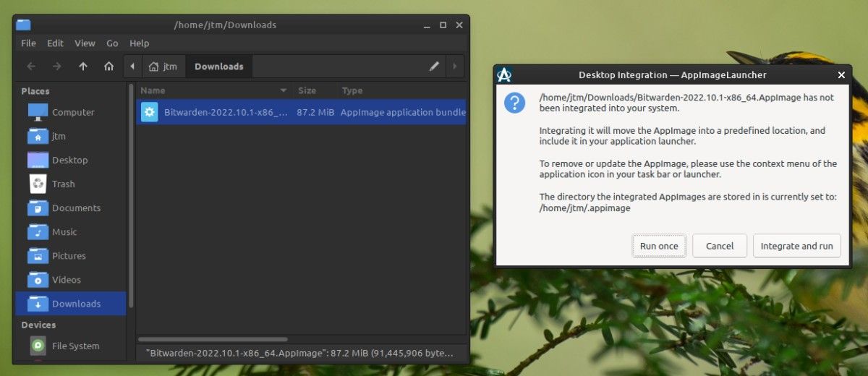868x376 pixels.
Task: Open the Help menu
Action: pyautogui.click(x=139, y=43)
